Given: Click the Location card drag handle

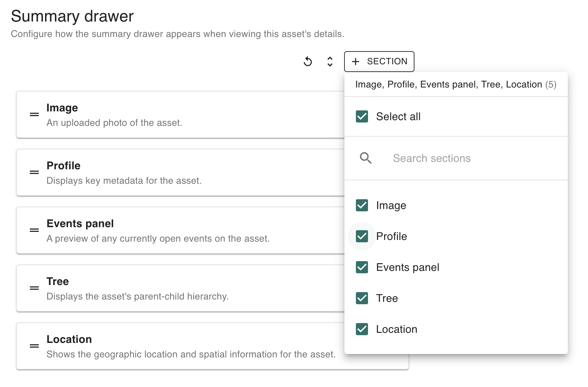Looking at the screenshot, I should [34, 346].
